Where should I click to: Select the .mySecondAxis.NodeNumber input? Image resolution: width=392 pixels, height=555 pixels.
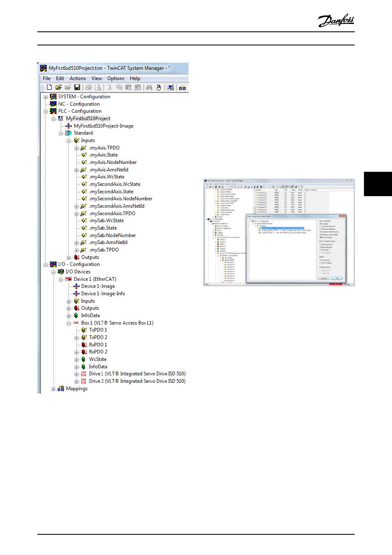(121, 199)
